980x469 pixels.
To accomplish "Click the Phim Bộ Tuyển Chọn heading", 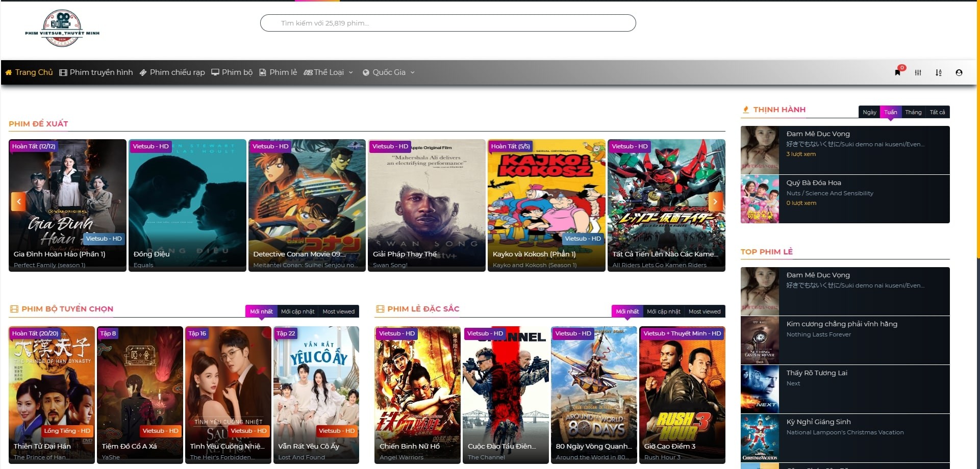I will (x=67, y=309).
